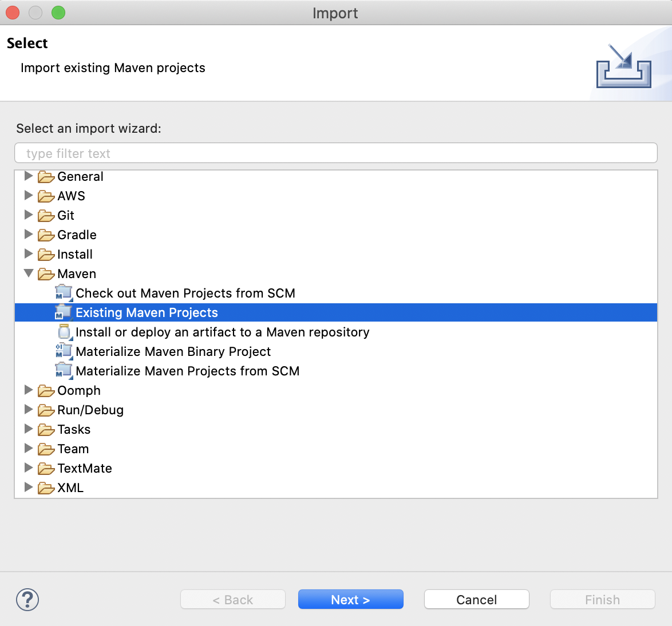Open help via the question mark icon
This screenshot has width=672, height=626.
click(x=27, y=600)
